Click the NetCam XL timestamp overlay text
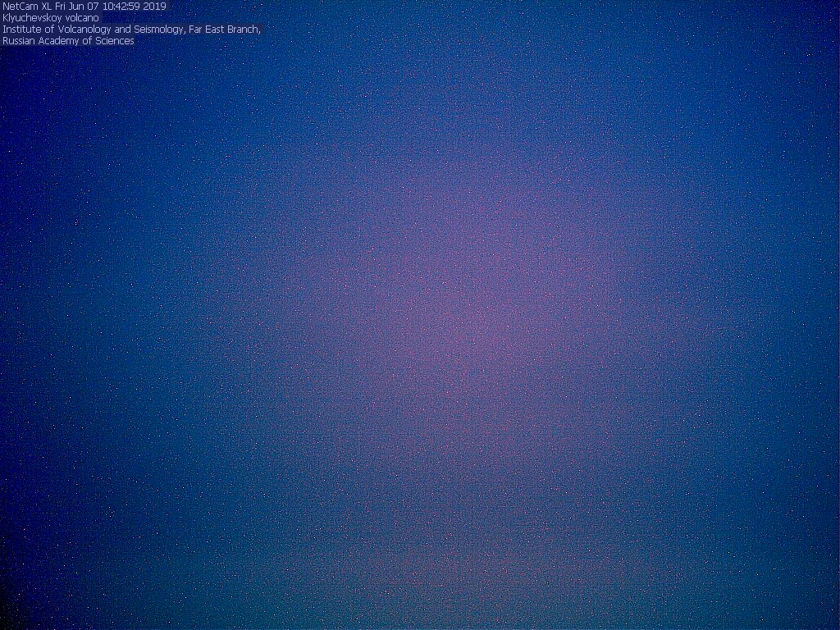Image resolution: width=840 pixels, height=630 pixels. (x=84, y=7)
